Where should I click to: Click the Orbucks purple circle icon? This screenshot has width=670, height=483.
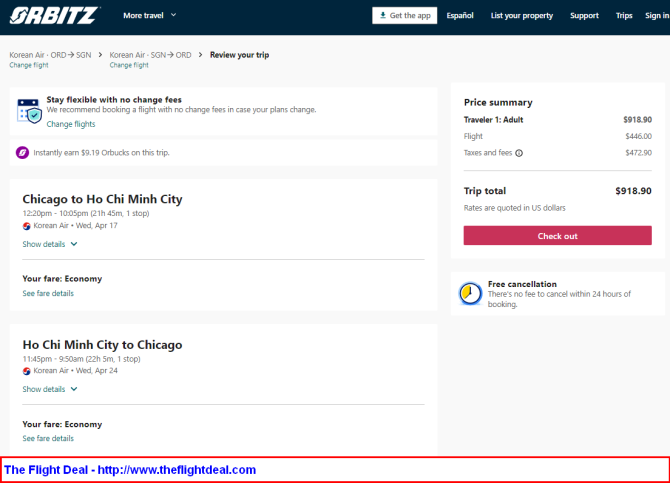(22, 153)
